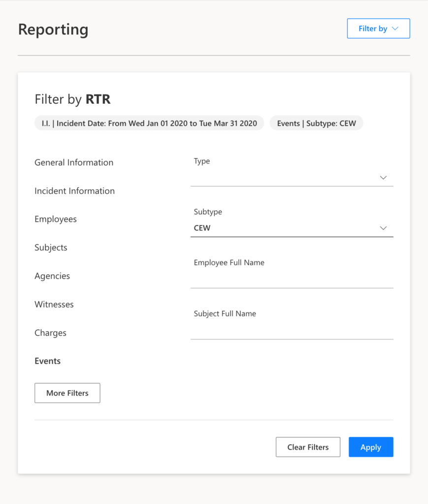Image resolution: width=428 pixels, height=504 pixels.
Task: Open the Employees filter category
Action: [x=56, y=219]
